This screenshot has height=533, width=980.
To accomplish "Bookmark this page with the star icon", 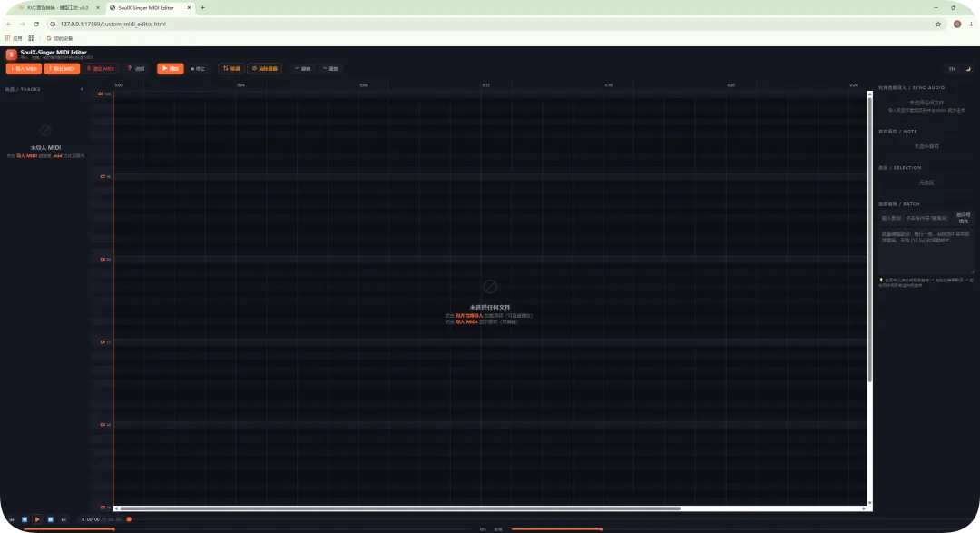I will (938, 24).
